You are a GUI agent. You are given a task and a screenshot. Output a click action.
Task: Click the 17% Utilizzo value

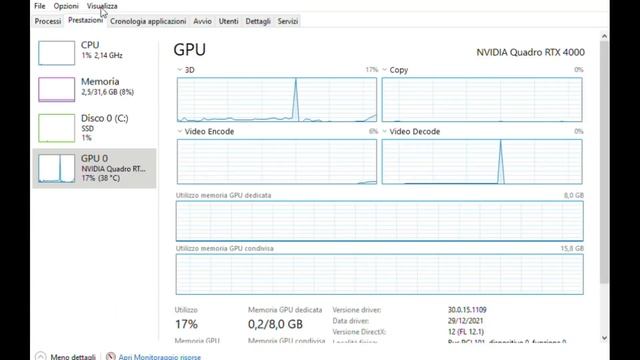[186, 324]
